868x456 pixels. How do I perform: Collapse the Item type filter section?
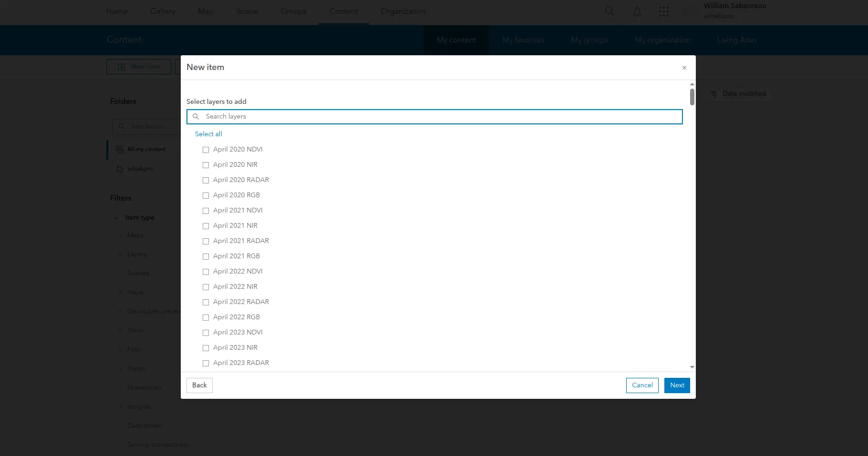pyautogui.click(x=116, y=217)
